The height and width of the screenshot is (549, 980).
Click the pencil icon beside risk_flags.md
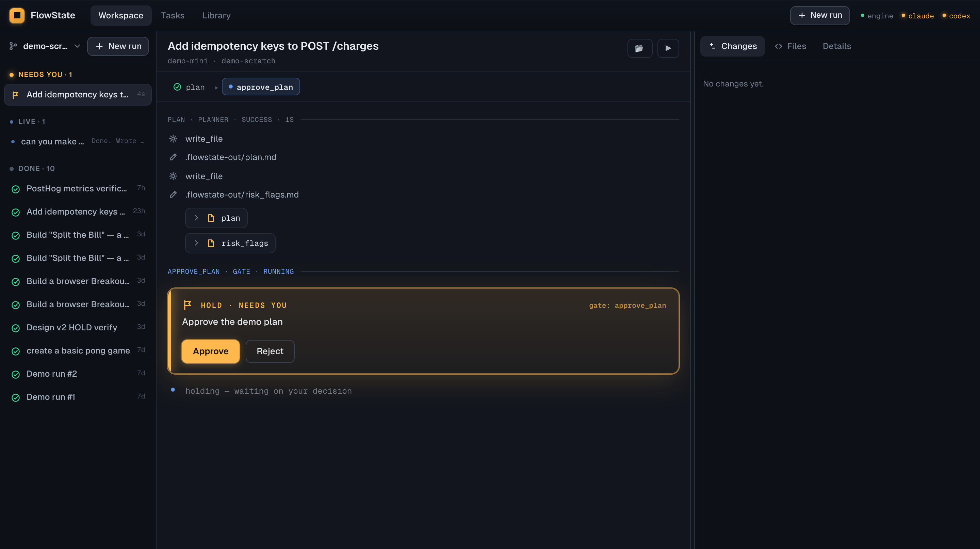click(173, 194)
